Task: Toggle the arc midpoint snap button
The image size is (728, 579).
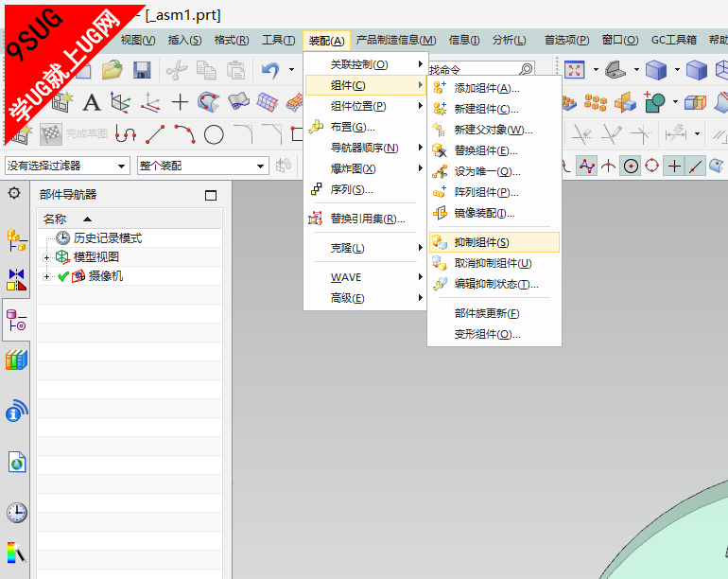Action: (x=608, y=166)
